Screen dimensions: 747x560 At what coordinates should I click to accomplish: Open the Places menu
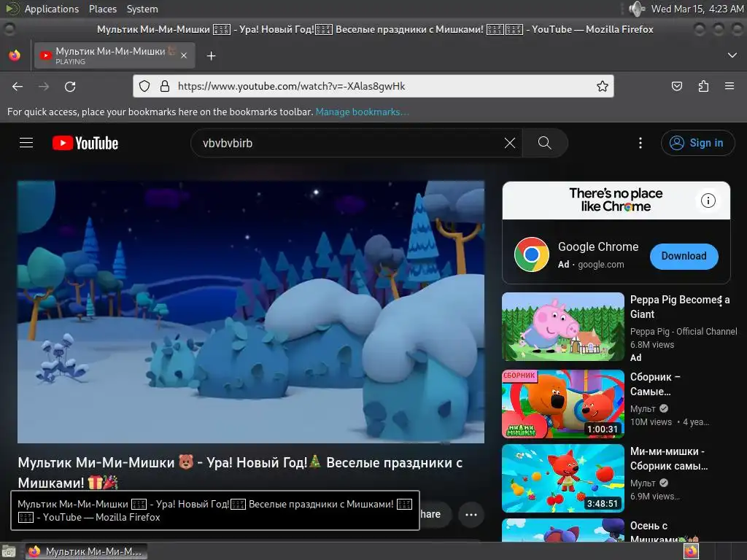pos(102,9)
